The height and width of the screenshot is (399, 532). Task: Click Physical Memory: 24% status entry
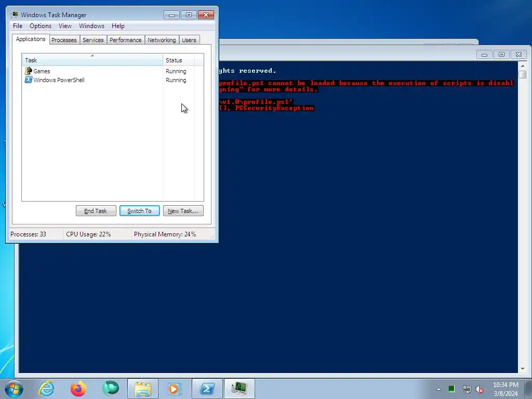point(165,234)
